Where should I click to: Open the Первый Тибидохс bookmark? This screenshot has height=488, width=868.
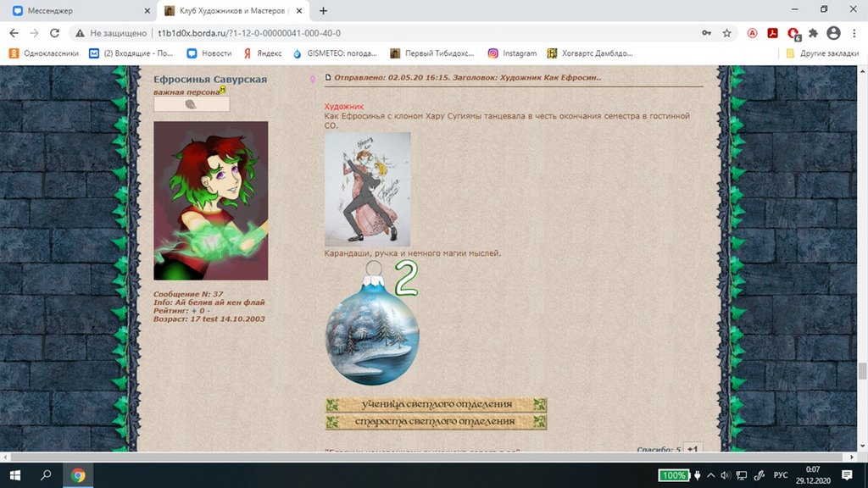tap(432, 53)
